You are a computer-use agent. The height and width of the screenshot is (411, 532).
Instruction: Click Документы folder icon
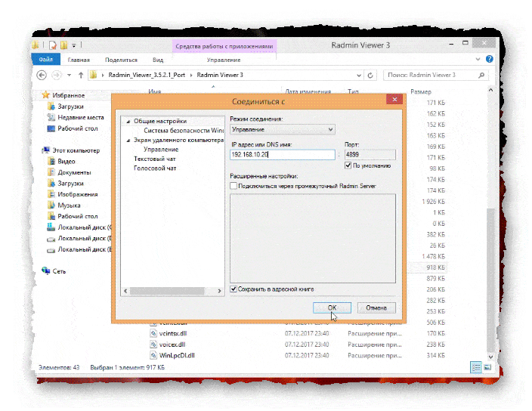[51, 172]
